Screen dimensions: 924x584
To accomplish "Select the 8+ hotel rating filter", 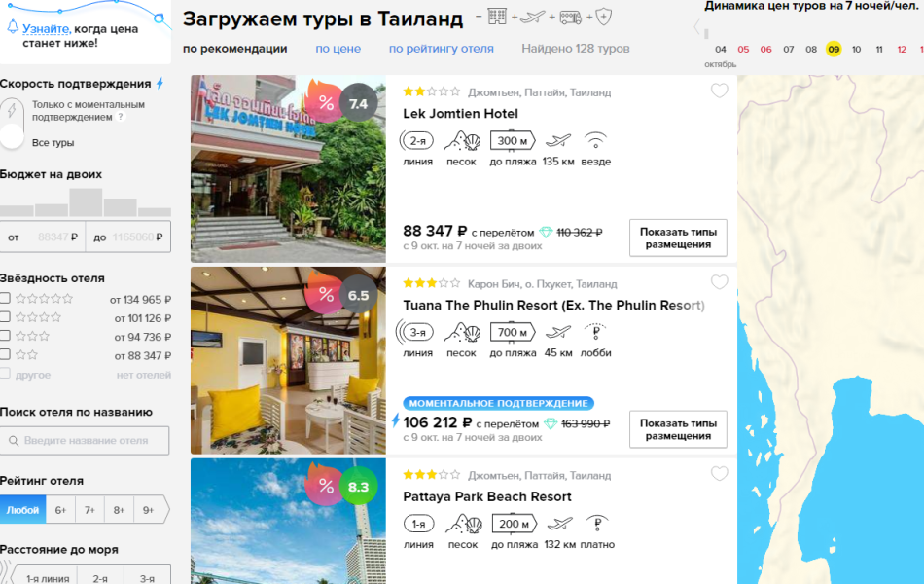I will pos(120,509).
